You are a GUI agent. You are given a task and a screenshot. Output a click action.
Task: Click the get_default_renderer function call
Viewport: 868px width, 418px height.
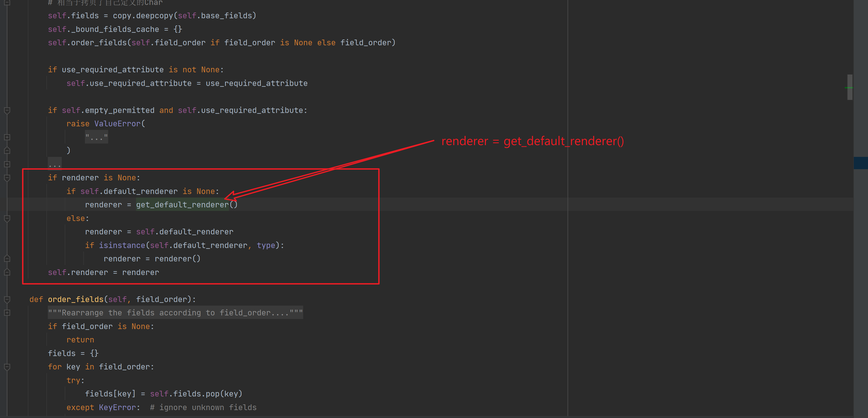(x=182, y=205)
